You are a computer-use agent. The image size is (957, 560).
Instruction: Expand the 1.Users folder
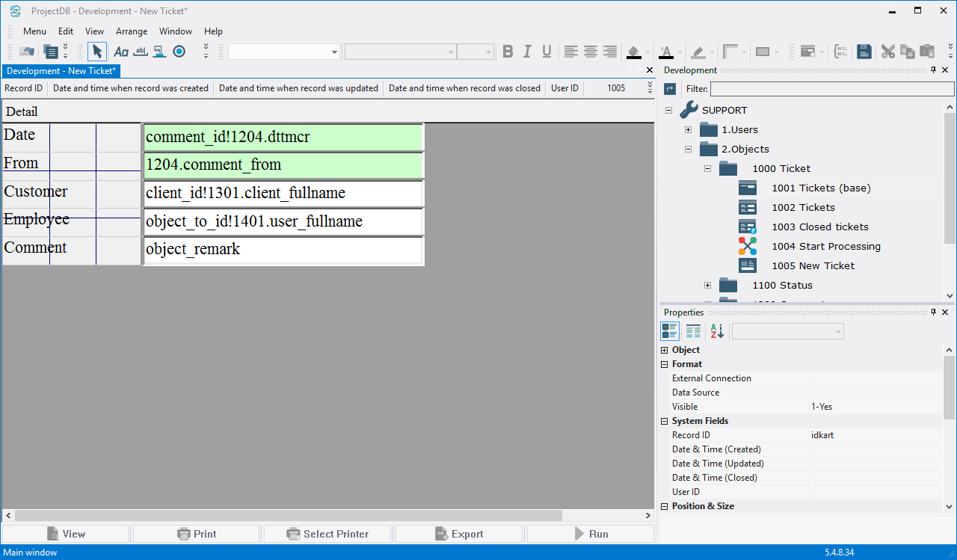688,129
